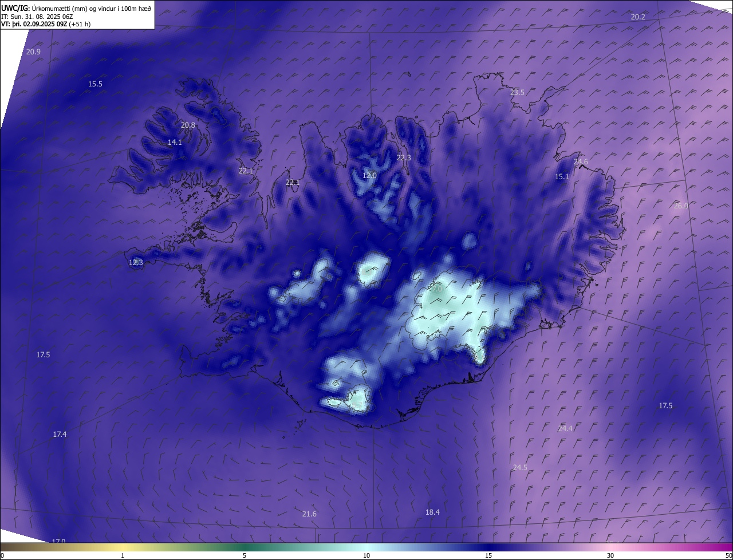Click the 20.2 value label
This screenshot has width=733, height=560.
pos(638,17)
